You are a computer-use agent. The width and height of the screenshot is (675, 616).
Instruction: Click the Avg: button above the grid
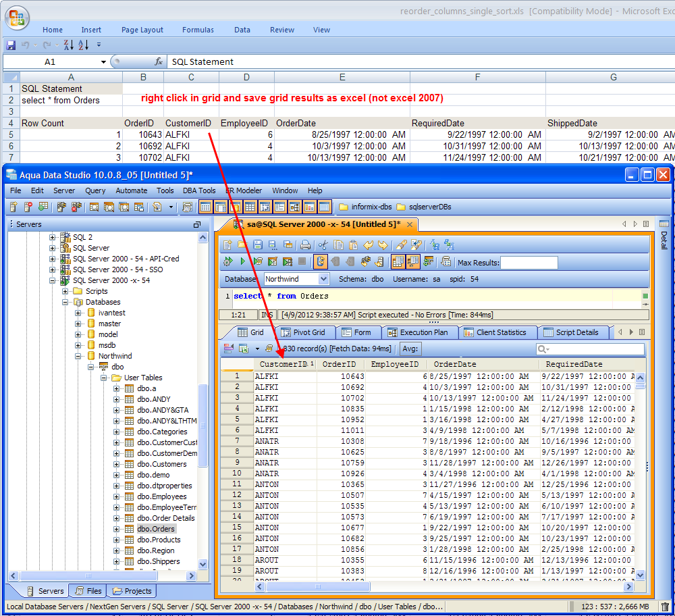(x=410, y=349)
